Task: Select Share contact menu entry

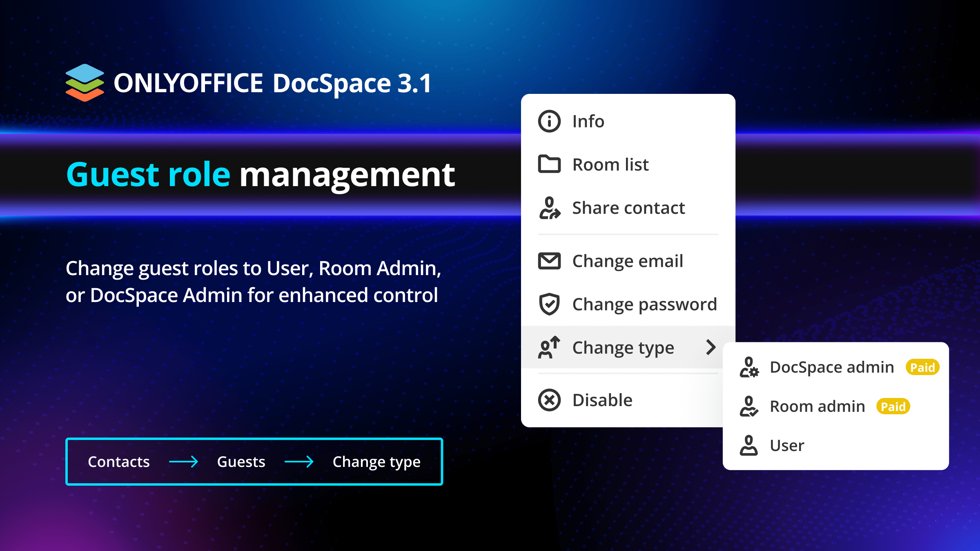Action: pos(628,208)
